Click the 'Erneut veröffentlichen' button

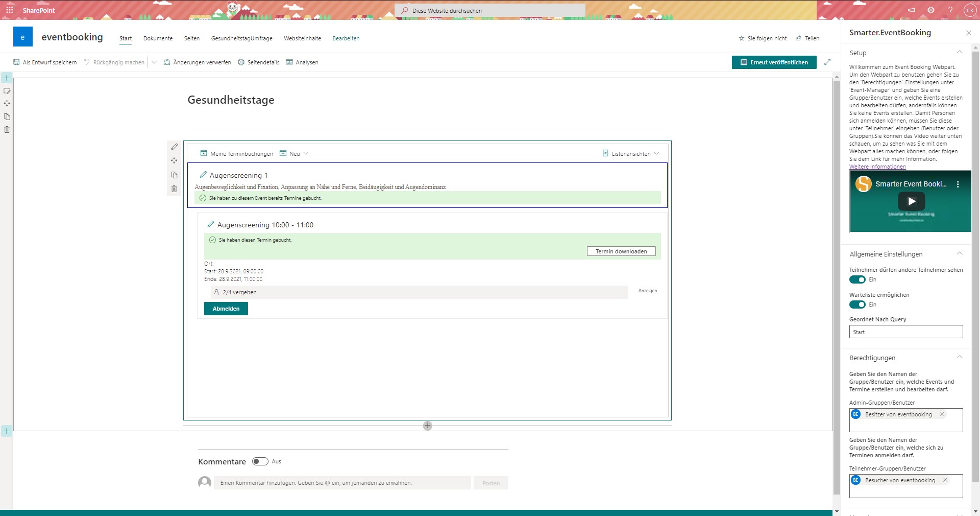(774, 62)
